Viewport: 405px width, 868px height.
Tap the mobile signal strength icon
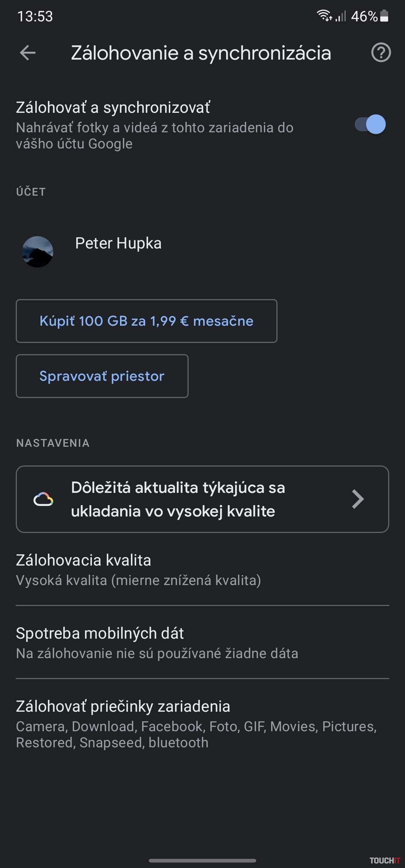[x=340, y=16]
